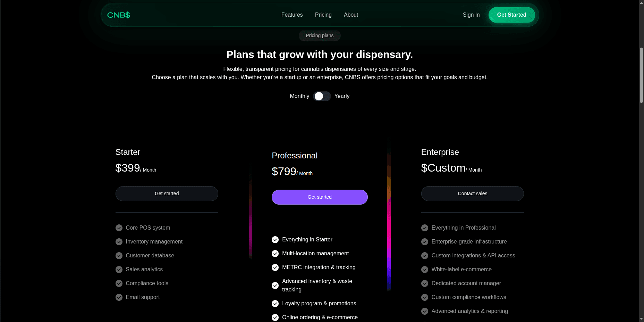
Task: Click the scrollbar down arrow
Action: click(x=641, y=319)
